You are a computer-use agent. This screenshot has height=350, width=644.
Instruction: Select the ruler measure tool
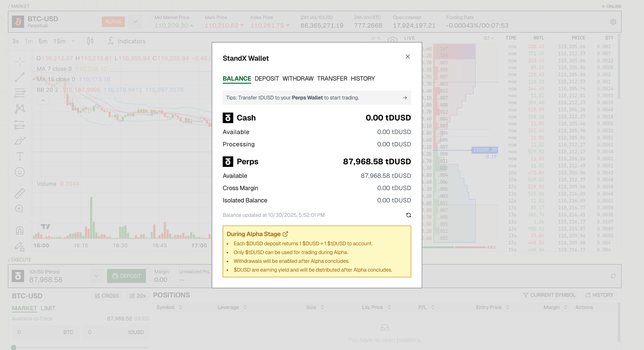point(20,193)
